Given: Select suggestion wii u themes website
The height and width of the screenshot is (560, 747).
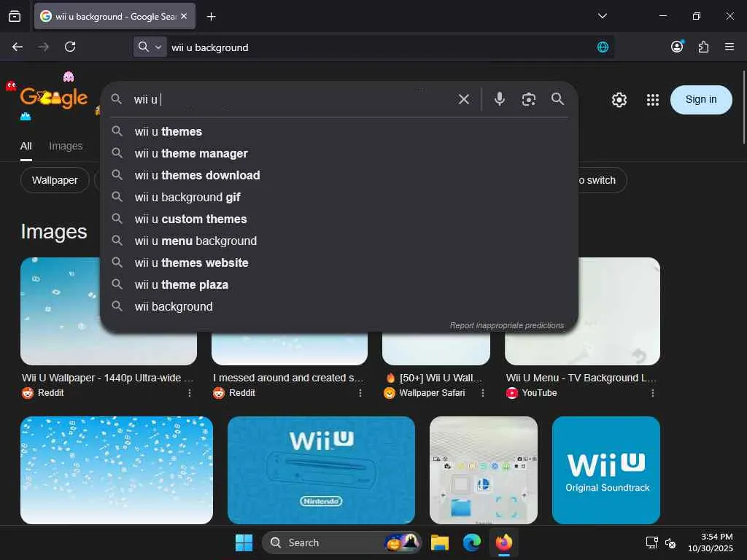Looking at the screenshot, I should coord(339,262).
